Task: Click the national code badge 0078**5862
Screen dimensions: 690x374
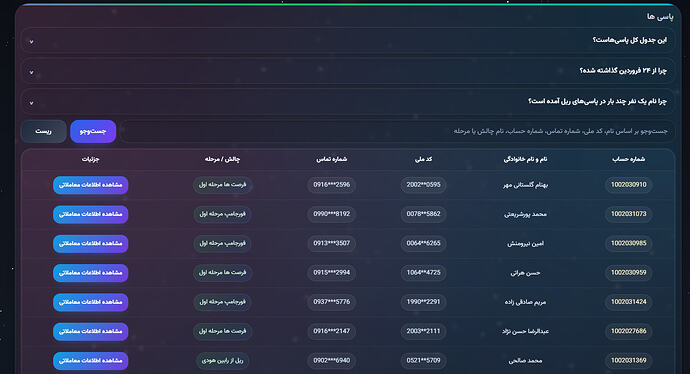Action: [423, 214]
